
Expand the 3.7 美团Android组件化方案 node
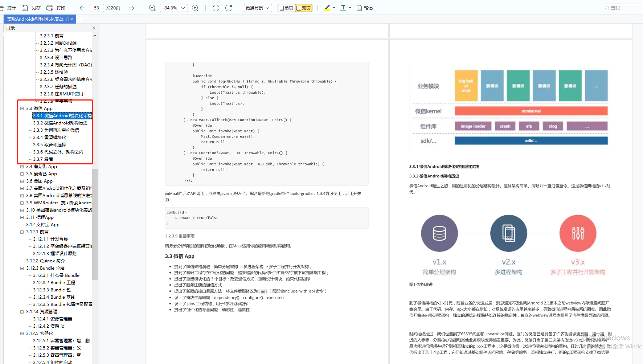[22, 188]
